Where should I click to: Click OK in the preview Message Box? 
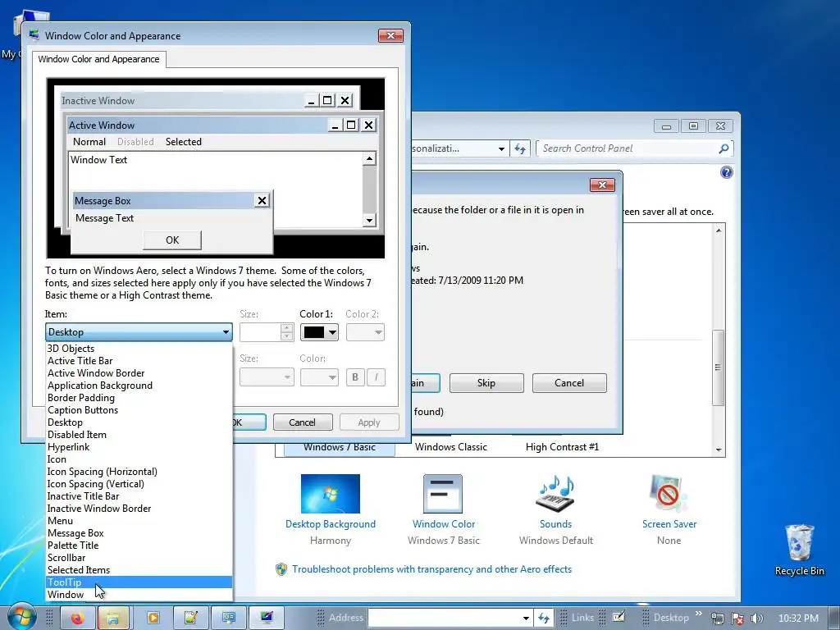pyautogui.click(x=172, y=240)
